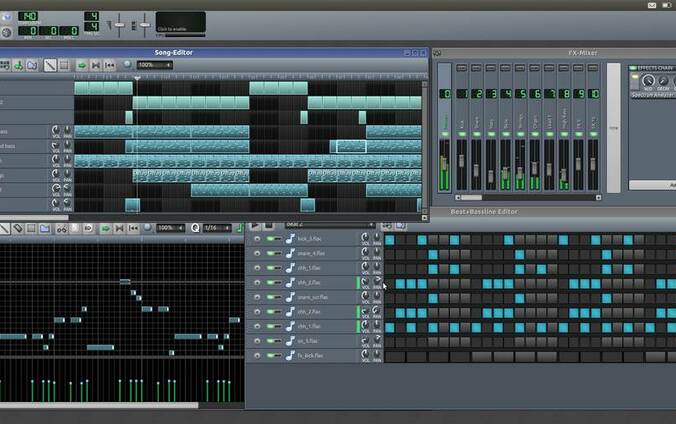The image size is (676, 424).
Task: Click the Song-Editor timeline position marker
Action: (x=137, y=78)
